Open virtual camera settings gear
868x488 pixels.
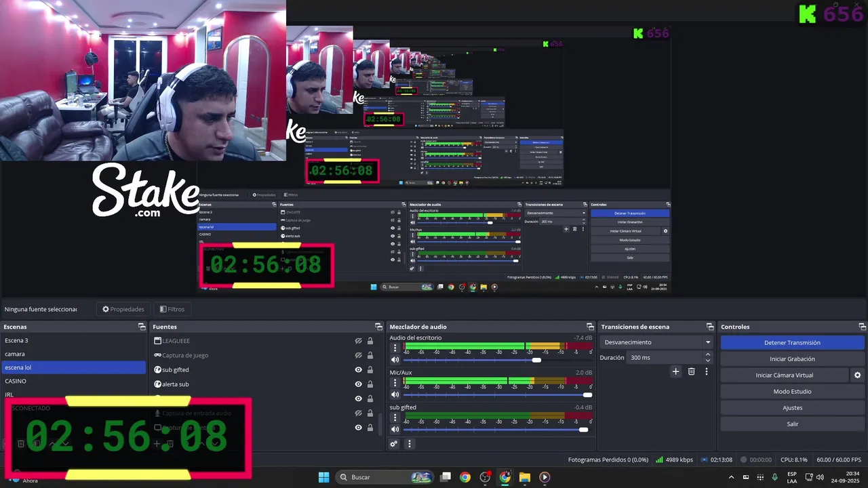(x=857, y=375)
